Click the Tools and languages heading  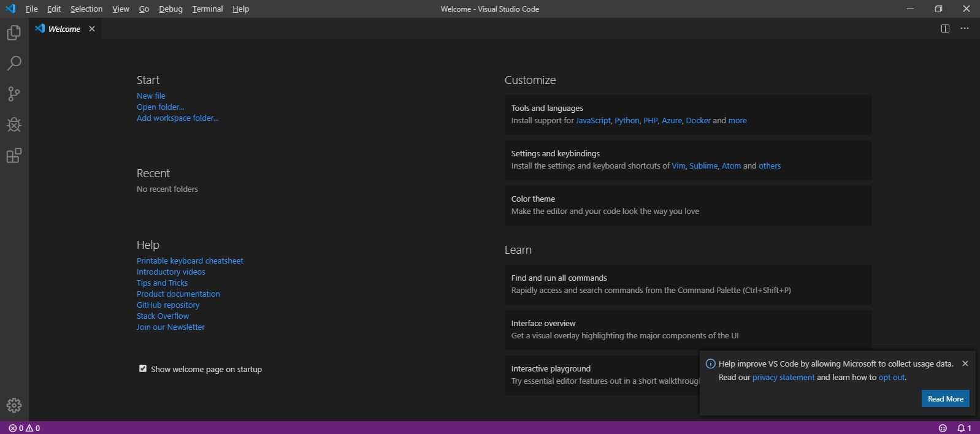point(547,108)
